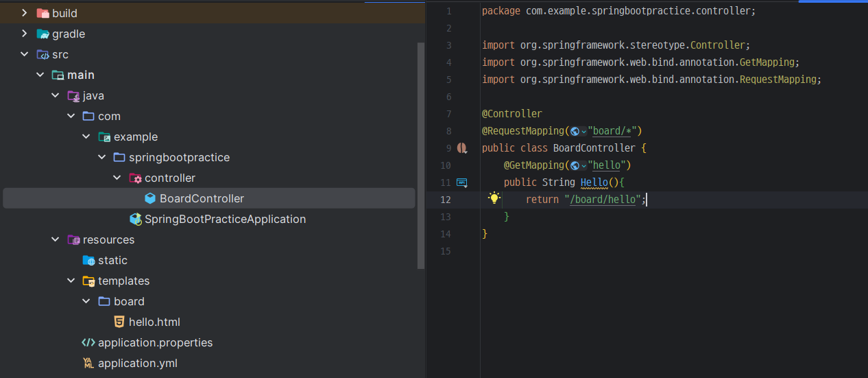868x378 pixels.
Task: Click the board folder icon
Action: coord(104,301)
